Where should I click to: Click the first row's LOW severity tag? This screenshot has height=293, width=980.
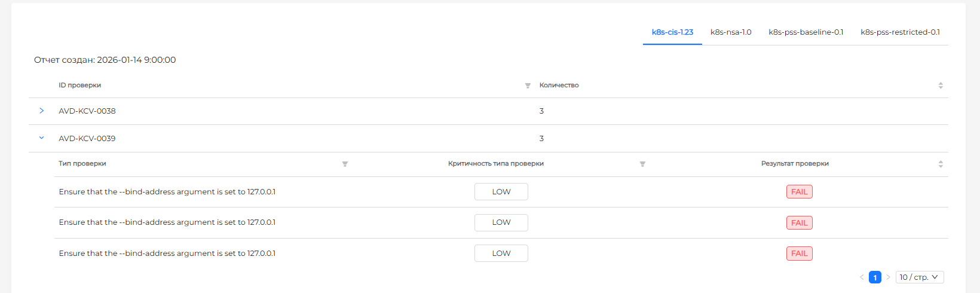[501, 192]
